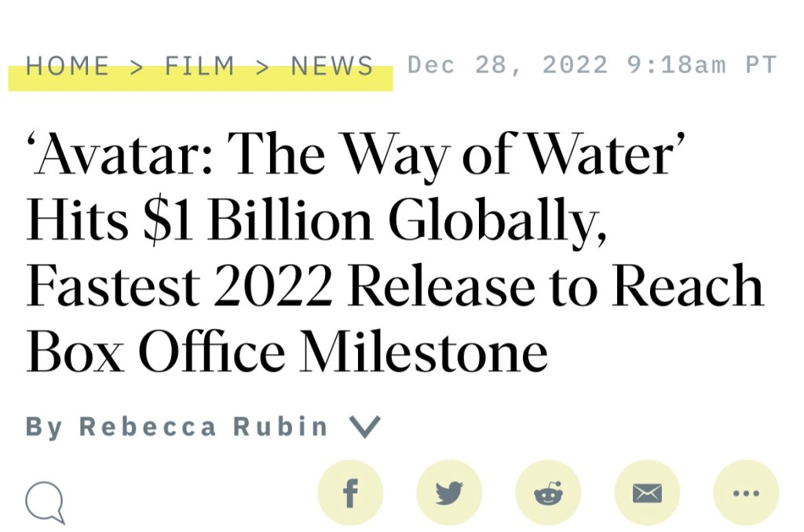Open the Avatar headline article link
Viewport: 804px width, 532px height.
tap(393, 251)
